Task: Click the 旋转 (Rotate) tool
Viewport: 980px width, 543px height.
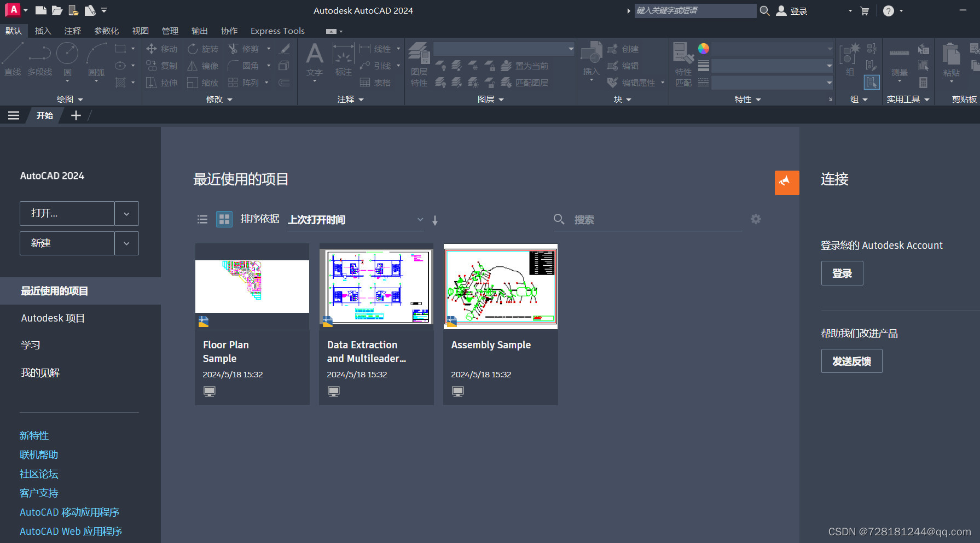Action: [203, 49]
